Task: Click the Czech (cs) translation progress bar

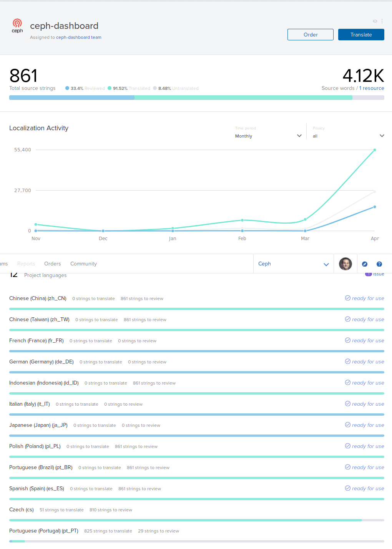Action: (196, 520)
